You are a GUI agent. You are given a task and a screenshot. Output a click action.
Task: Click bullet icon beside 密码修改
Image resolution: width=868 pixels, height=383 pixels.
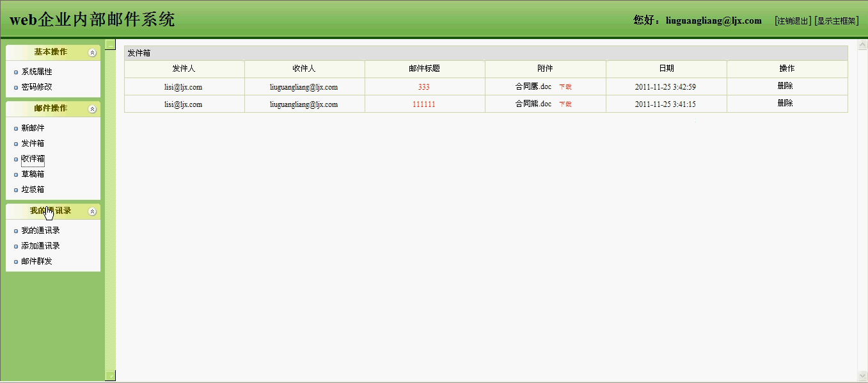(x=16, y=87)
